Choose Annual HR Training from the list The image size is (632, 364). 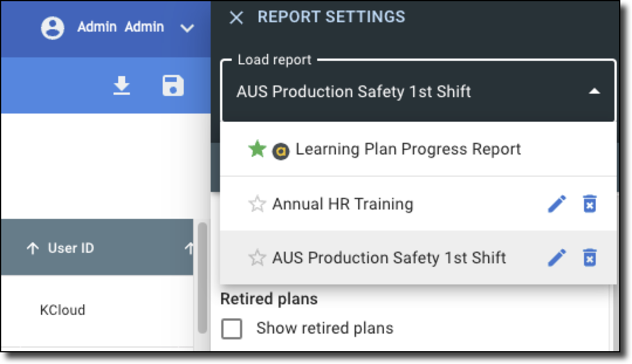(x=343, y=204)
